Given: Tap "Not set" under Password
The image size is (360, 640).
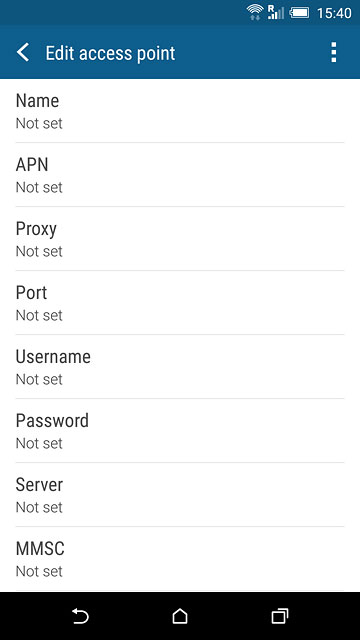Looking at the screenshot, I should [39, 443].
